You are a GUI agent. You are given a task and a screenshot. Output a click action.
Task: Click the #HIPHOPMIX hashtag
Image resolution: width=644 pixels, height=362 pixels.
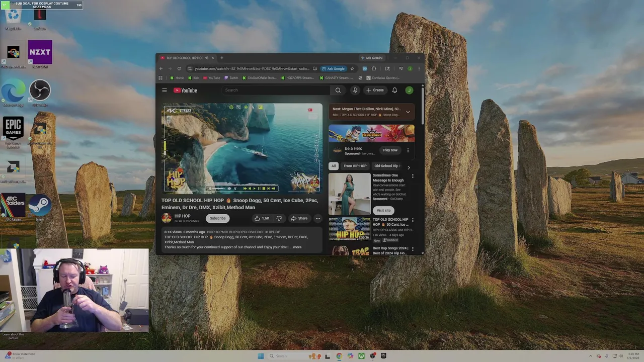[217, 232]
